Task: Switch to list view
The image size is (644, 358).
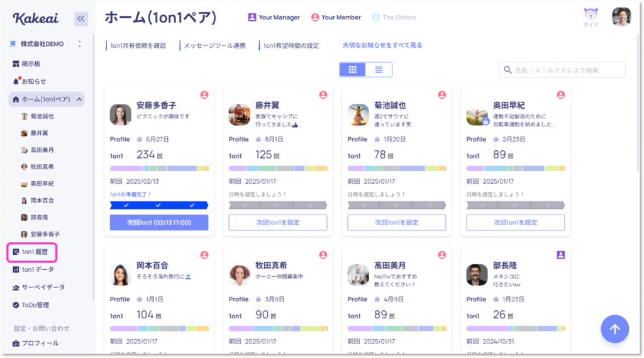Action: pyautogui.click(x=379, y=70)
